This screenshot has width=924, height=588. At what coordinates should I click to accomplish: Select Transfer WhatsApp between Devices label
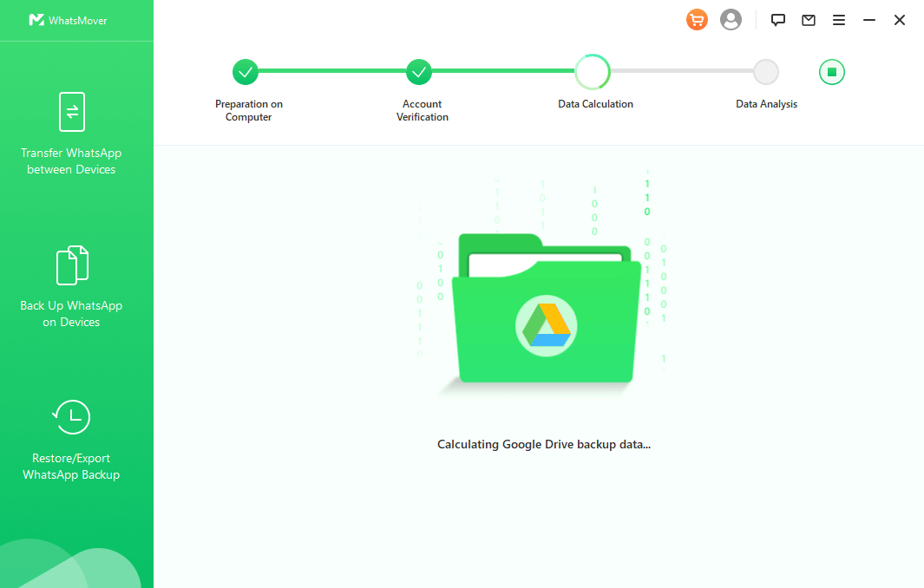(x=71, y=160)
